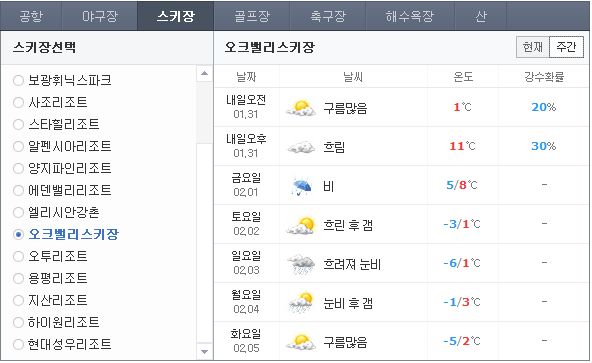Open the 공항 tab

(31, 16)
